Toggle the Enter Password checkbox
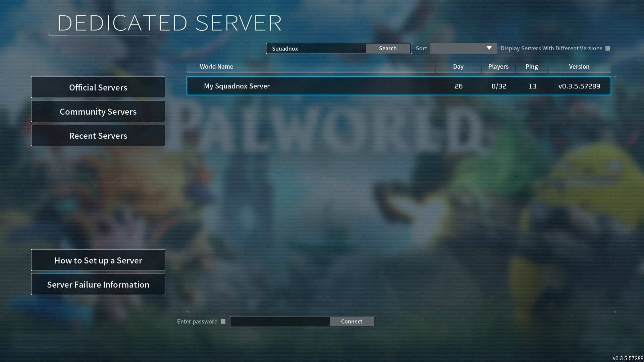The width and height of the screenshot is (644, 362). [x=223, y=321]
